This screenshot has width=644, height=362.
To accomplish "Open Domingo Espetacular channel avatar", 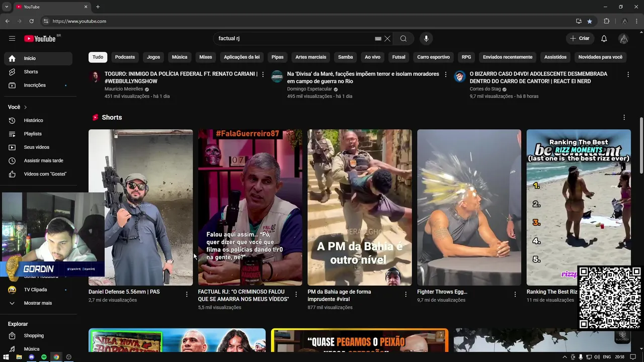I will click(x=277, y=76).
